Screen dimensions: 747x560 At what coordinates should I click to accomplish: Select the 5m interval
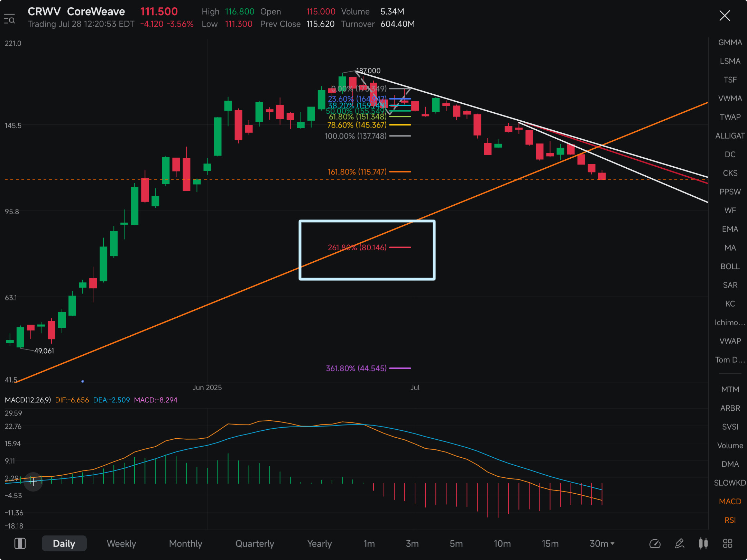tap(456, 543)
